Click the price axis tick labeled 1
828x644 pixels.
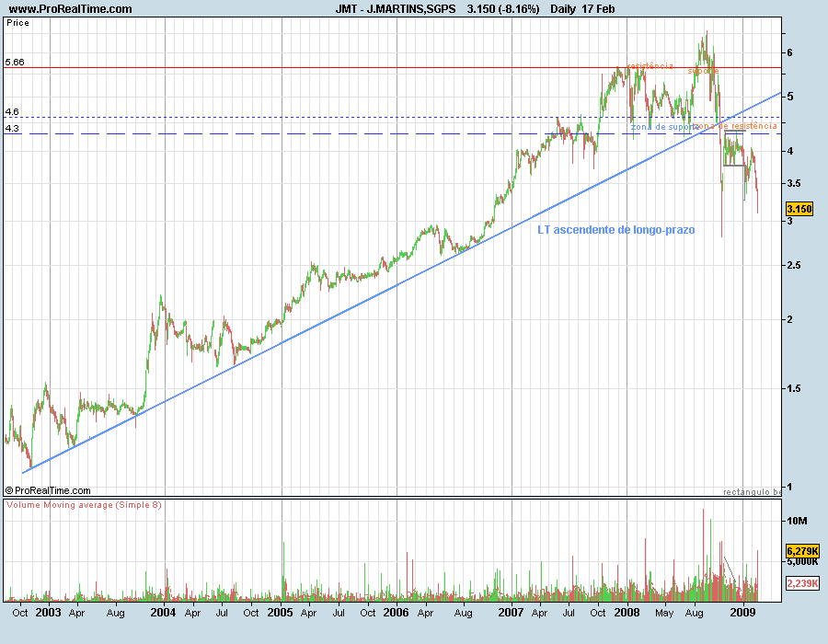pyautogui.click(x=789, y=487)
